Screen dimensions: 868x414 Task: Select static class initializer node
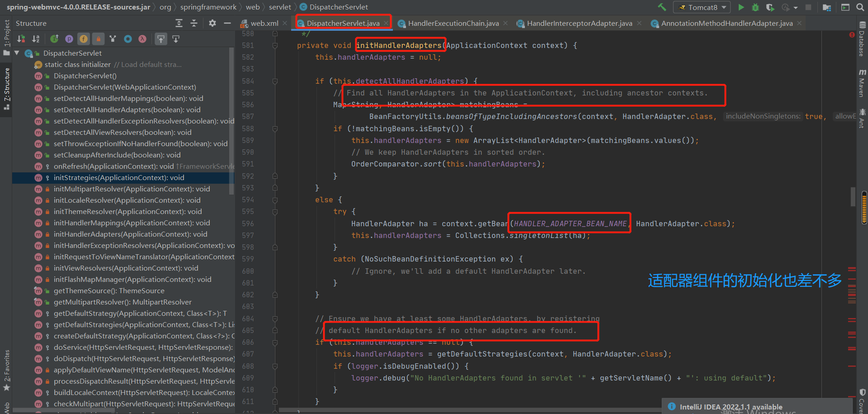pos(77,65)
